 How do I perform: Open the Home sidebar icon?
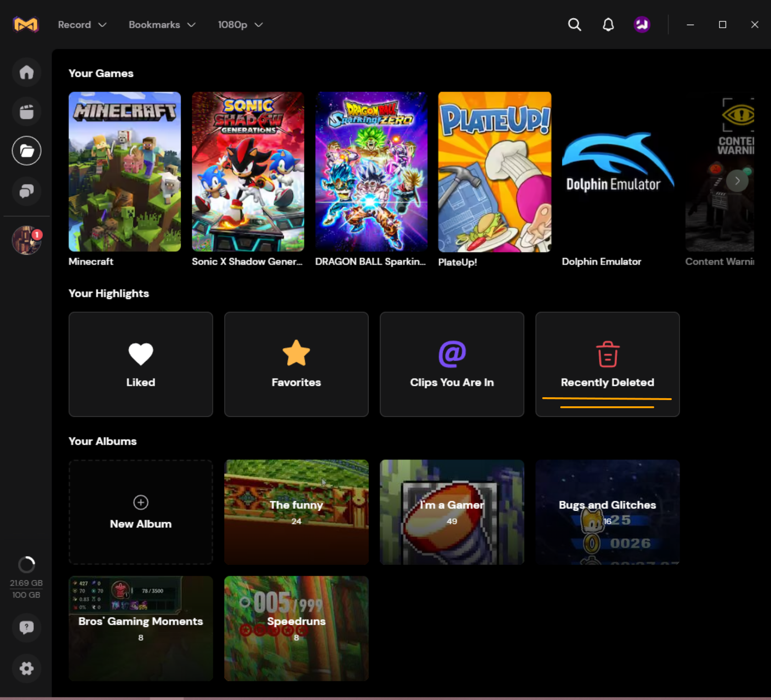click(x=27, y=72)
